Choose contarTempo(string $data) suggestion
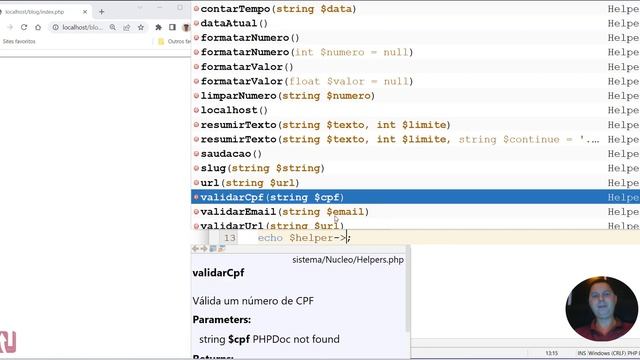640x360 pixels. pyautogui.click(x=416, y=9)
